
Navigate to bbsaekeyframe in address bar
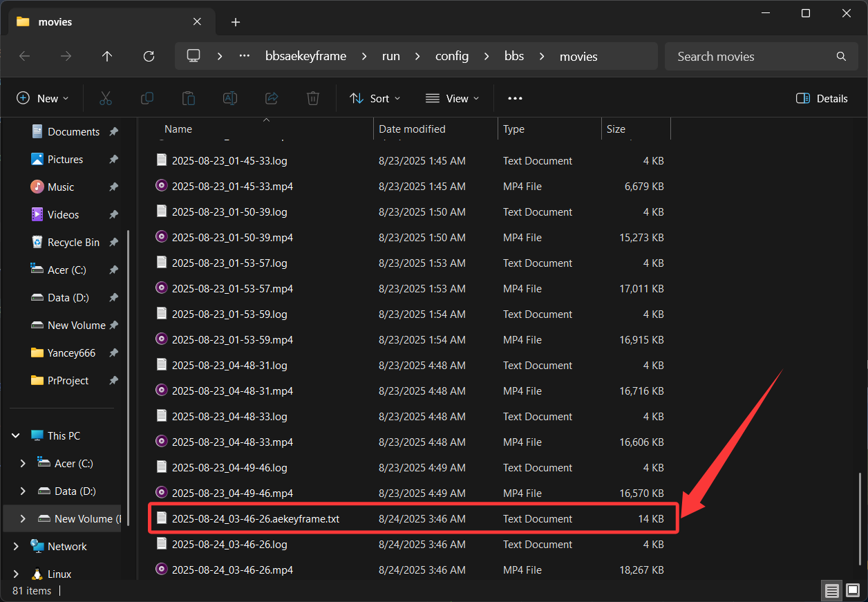[x=306, y=57]
